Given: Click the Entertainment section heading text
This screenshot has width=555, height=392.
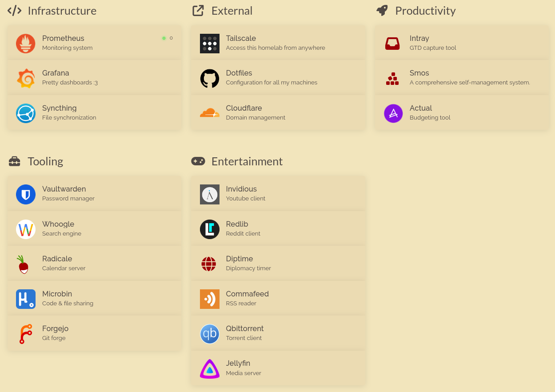Looking at the screenshot, I should 247,161.
